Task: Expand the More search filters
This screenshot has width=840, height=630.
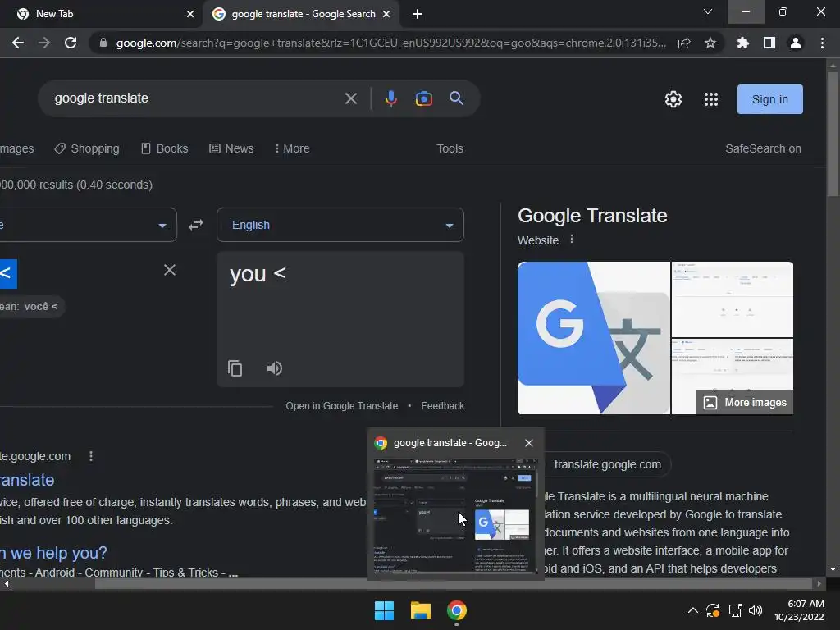Action: click(292, 149)
